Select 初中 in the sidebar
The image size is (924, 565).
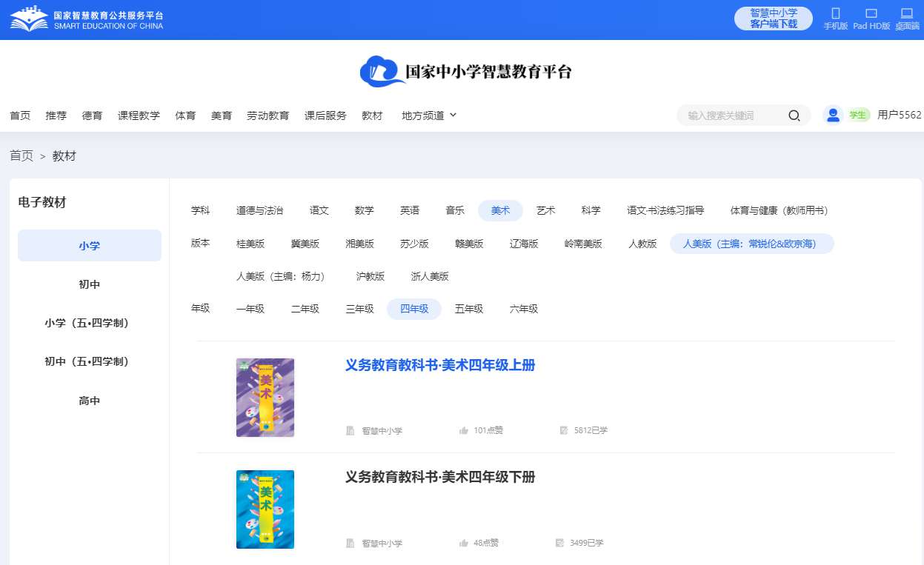pyautogui.click(x=90, y=284)
